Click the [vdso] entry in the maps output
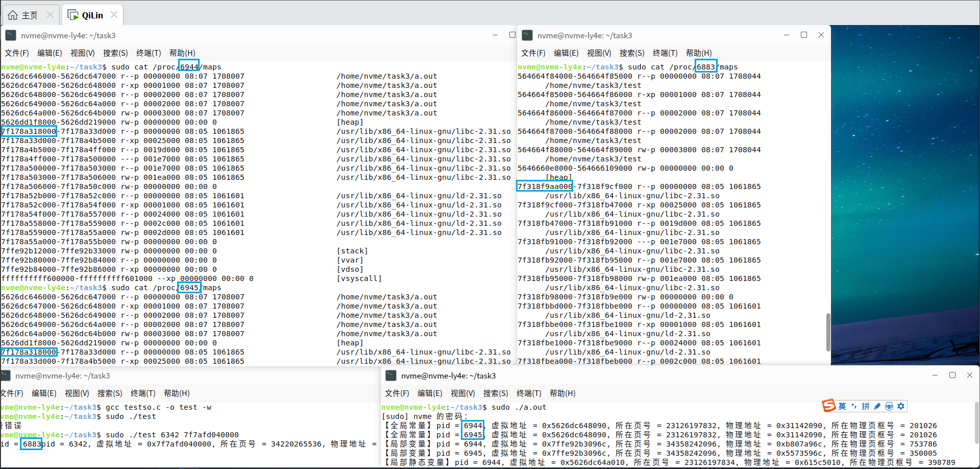This screenshot has height=469, width=980. tap(350, 269)
